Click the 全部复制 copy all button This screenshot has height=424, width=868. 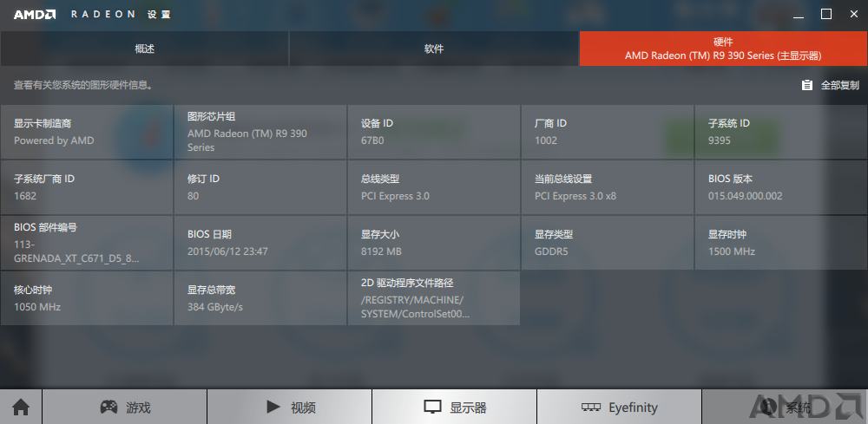pos(831,85)
